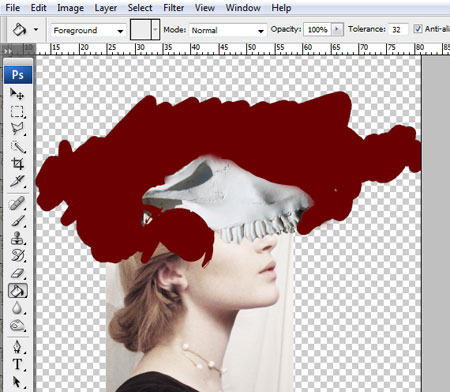
Task: Open the Layer menu
Action: (x=106, y=8)
